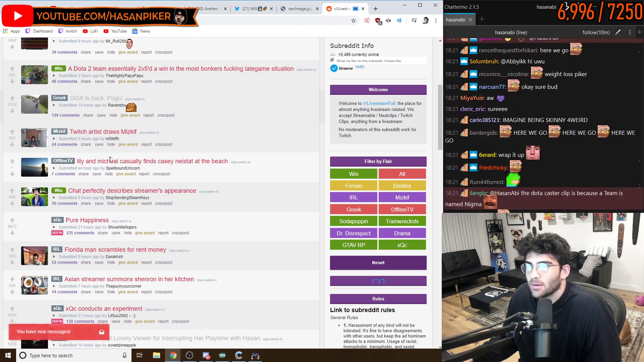Bookmark this page with the star icon
This screenshot has width=644, height=362.
click(353, 21)
